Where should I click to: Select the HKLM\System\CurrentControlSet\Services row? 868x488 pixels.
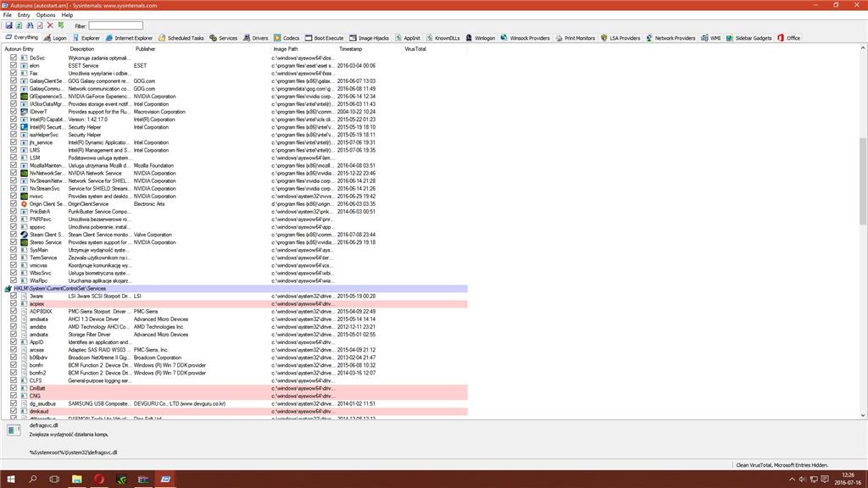click(236, 288)
